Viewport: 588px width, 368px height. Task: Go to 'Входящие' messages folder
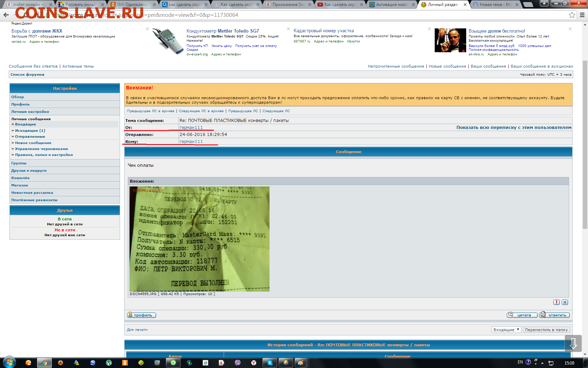pos(25,124)
